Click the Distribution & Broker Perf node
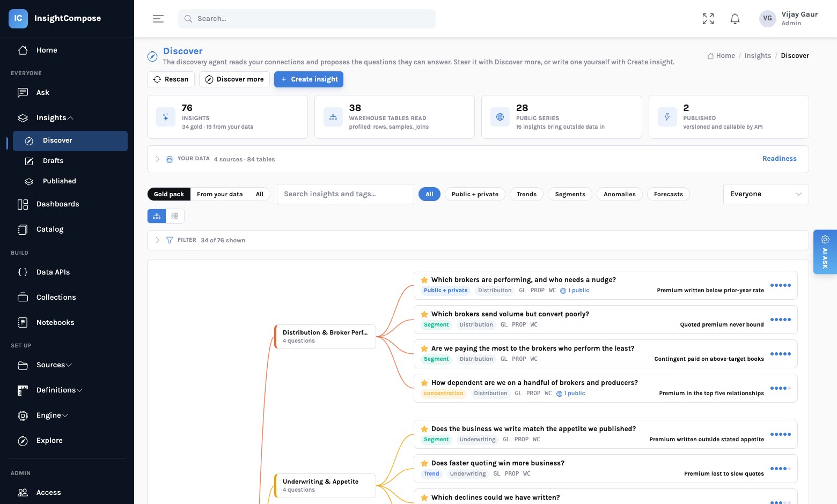 [x=325, y=336]
